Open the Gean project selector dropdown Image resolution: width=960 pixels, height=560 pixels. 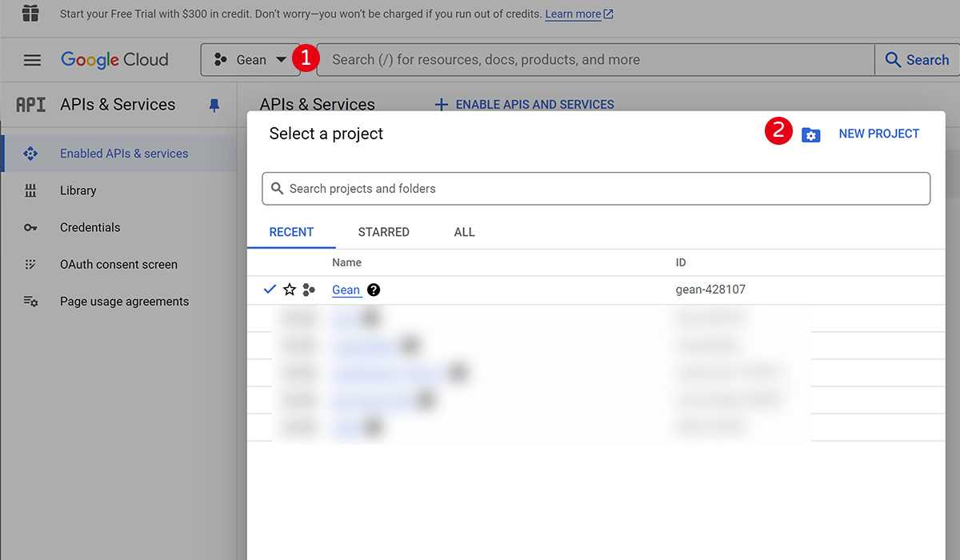(x=250, y=60)
